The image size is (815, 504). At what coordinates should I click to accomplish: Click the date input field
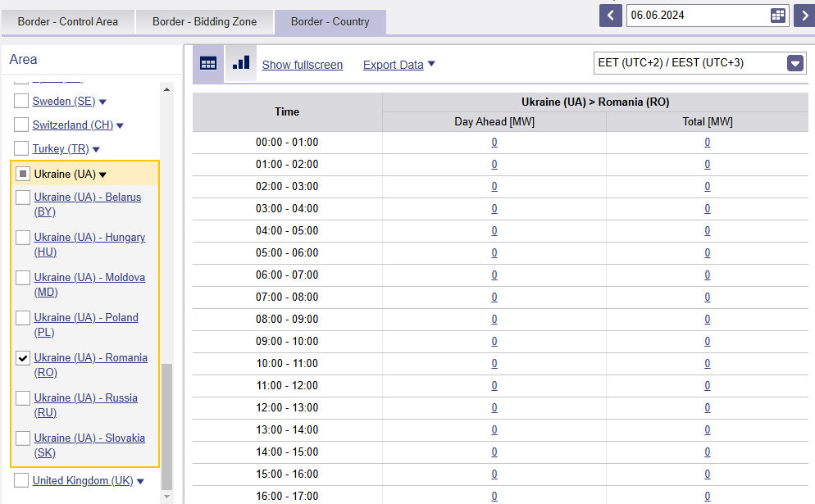click(x=695, y=16)
